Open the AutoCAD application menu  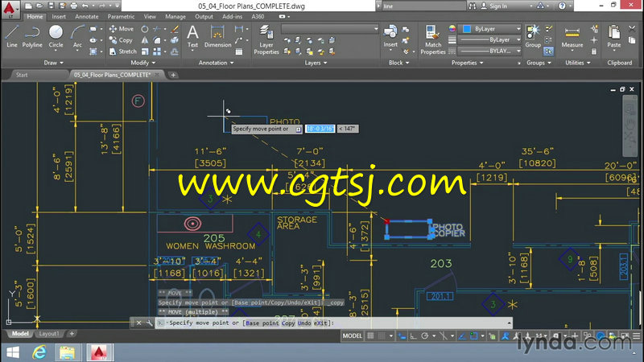(10, 9)
